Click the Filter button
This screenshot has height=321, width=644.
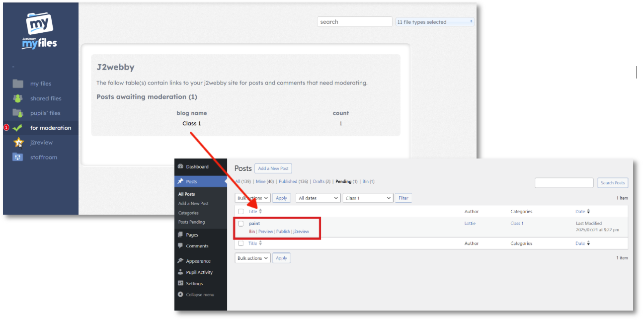point(403,198)
